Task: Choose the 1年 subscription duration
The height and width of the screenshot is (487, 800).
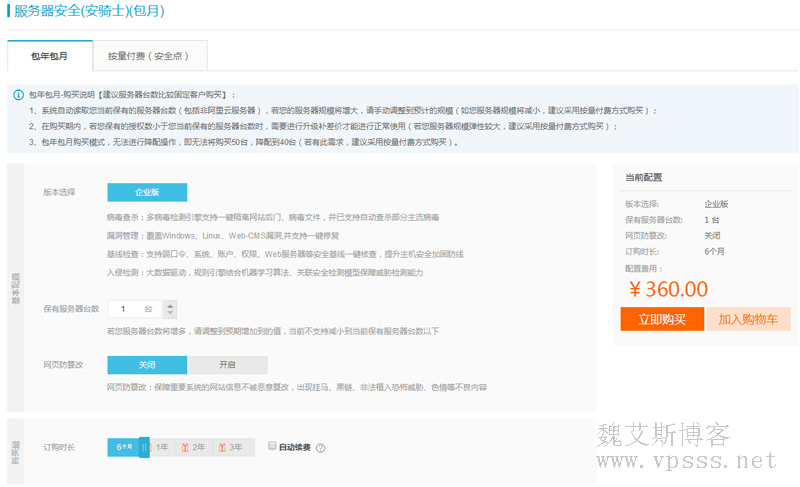Action: tap(162, 447)
